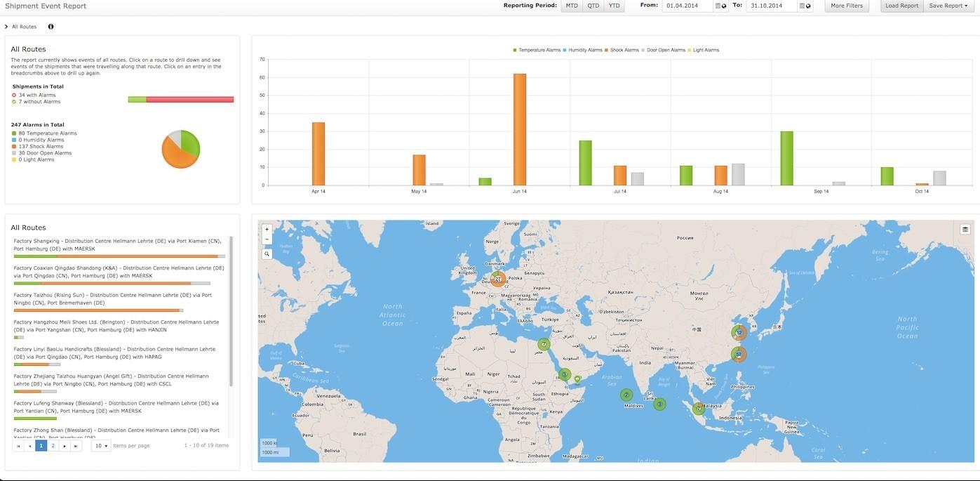Click the map zoom-out minus icon
Image resolution: width=980 pixels, height=481 pixels.
(x=267, y=238)
